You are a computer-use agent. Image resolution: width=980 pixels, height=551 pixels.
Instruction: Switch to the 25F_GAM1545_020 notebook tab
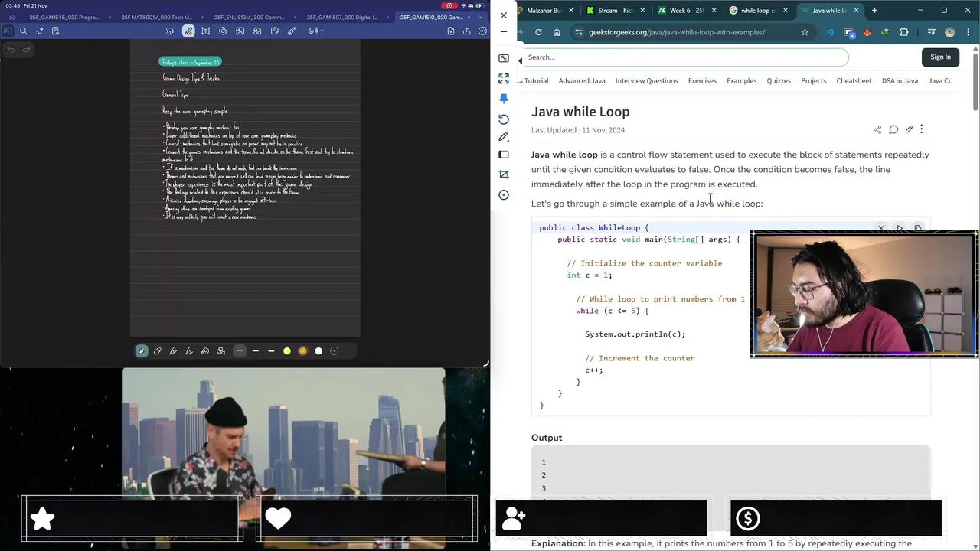pos(64,17)
